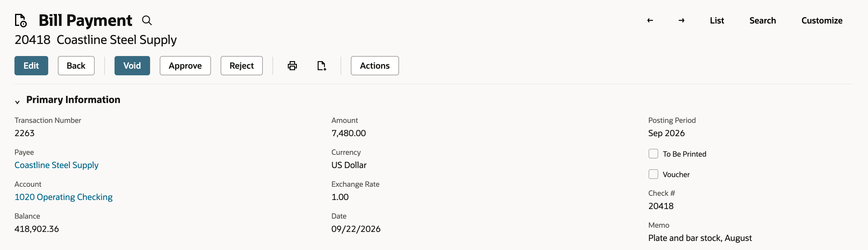Image resolution: width=868 pixels, height=250 pixels.
Task: Select the exchange rate value 1.00
Action: pyautogui.click(x=340, y=197)
